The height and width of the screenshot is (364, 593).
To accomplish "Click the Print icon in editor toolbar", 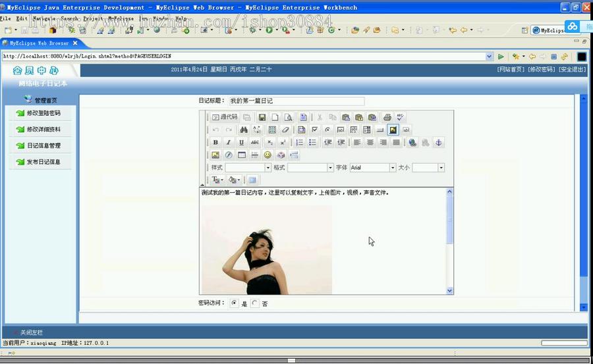I will [x=387, y=117].
